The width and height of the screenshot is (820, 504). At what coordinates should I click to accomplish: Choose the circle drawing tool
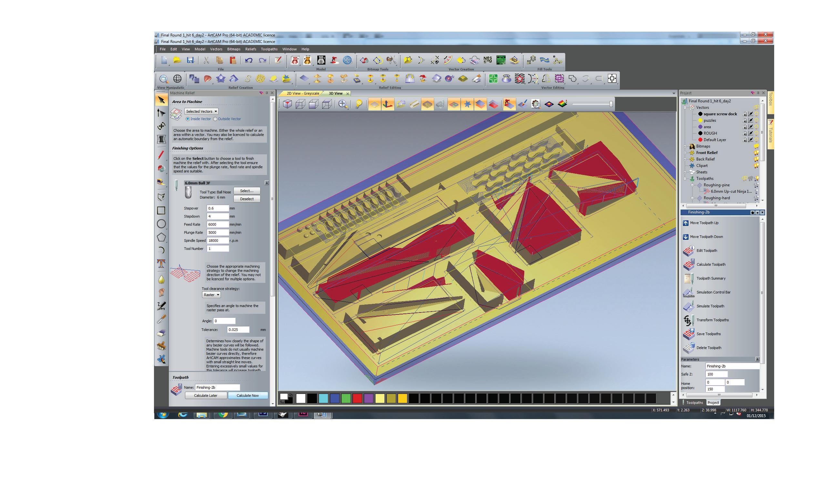[x=161, y=224]
